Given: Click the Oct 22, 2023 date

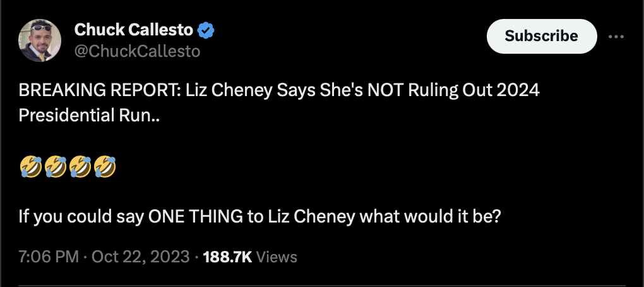Looking at the screenshot, I should coord(141,257).
